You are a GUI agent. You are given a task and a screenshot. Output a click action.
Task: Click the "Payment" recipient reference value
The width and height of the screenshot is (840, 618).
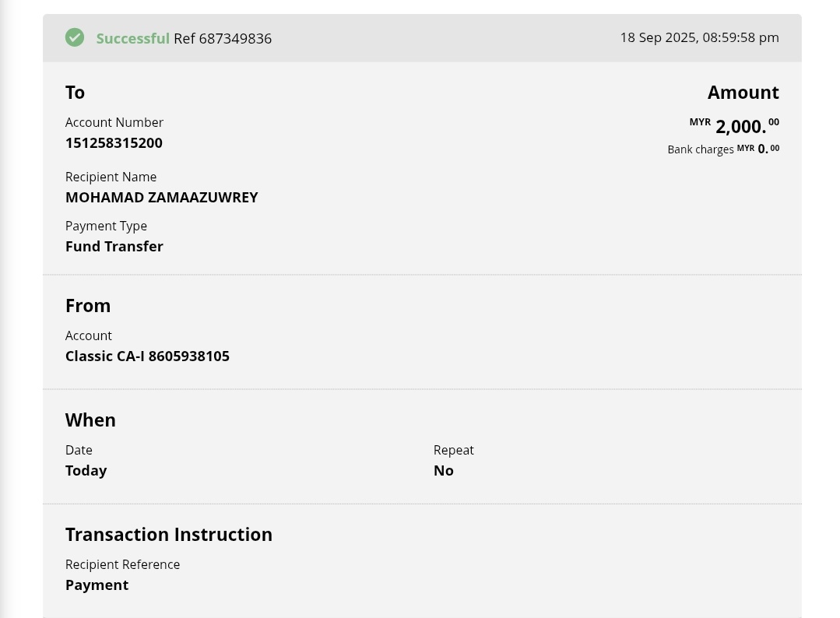[x=97, y=585]
